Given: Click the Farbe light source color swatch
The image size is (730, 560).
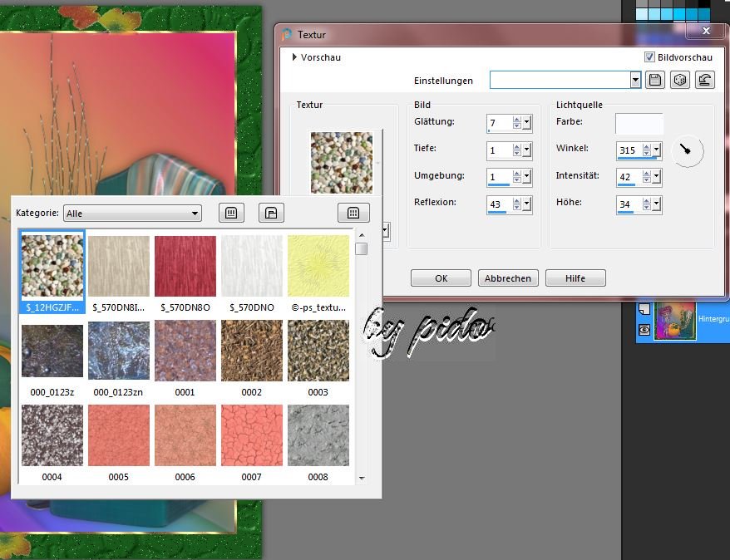Looking at the screenshot, I should pyautogui.click(x=639, y=123).
